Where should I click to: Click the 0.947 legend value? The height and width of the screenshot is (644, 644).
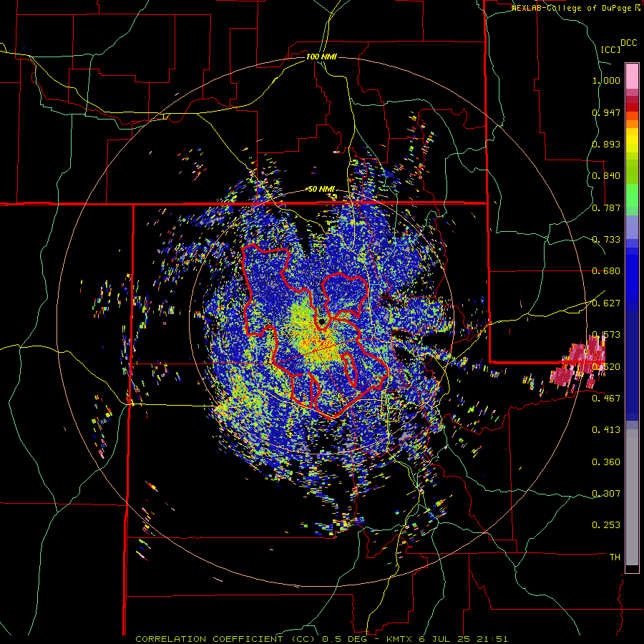pyautogui.click(x=606, y=112)
